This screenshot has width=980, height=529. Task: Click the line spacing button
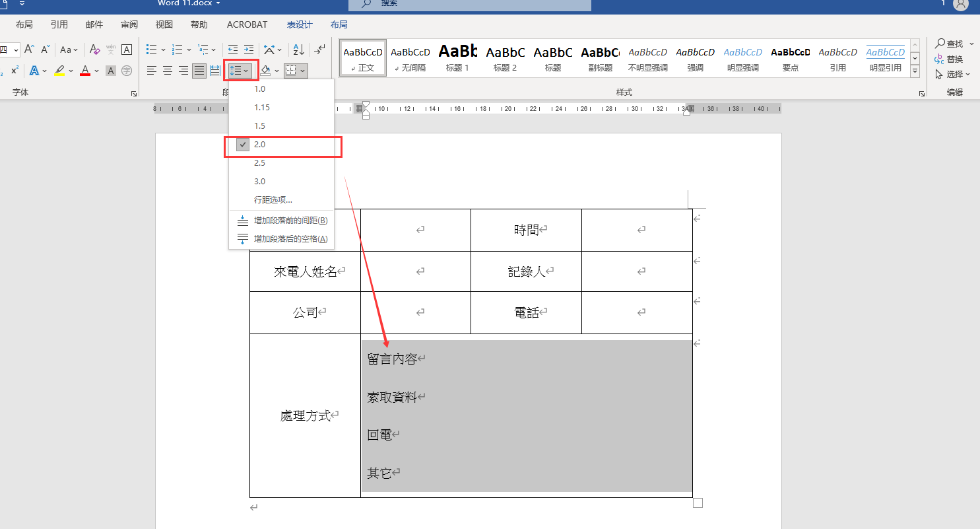(x=240, y=70)
